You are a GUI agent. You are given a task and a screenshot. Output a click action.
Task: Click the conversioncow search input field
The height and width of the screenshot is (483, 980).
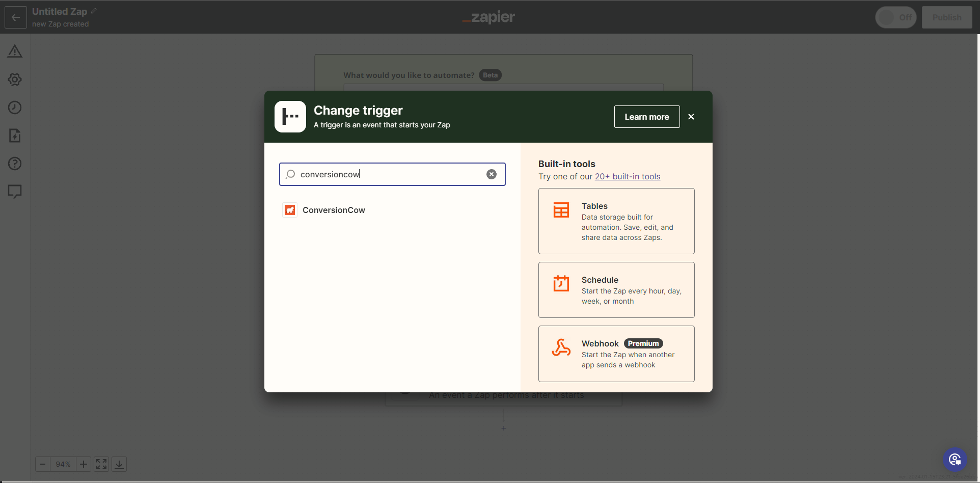(392, 174)
